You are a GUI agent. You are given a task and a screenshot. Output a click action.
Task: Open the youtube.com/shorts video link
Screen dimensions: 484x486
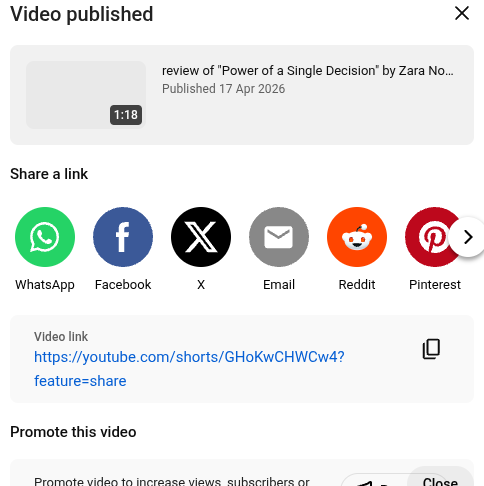coord(189,357)
